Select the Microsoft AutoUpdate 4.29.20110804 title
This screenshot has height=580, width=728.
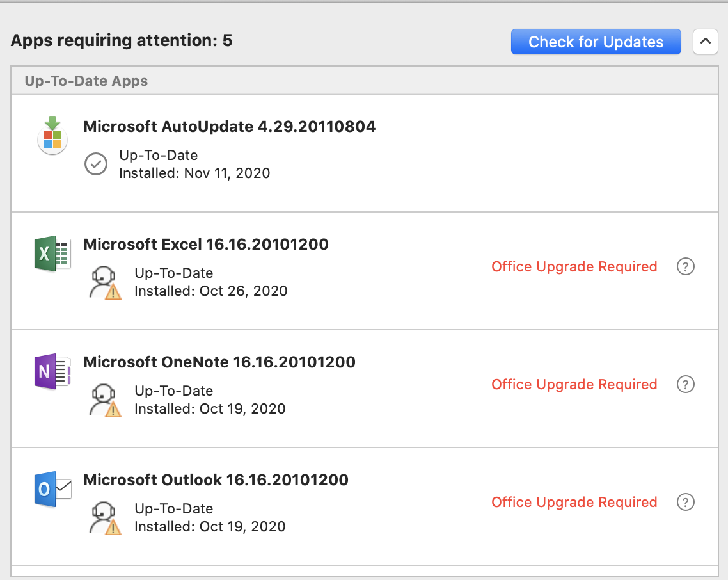[x=229, y=127]
